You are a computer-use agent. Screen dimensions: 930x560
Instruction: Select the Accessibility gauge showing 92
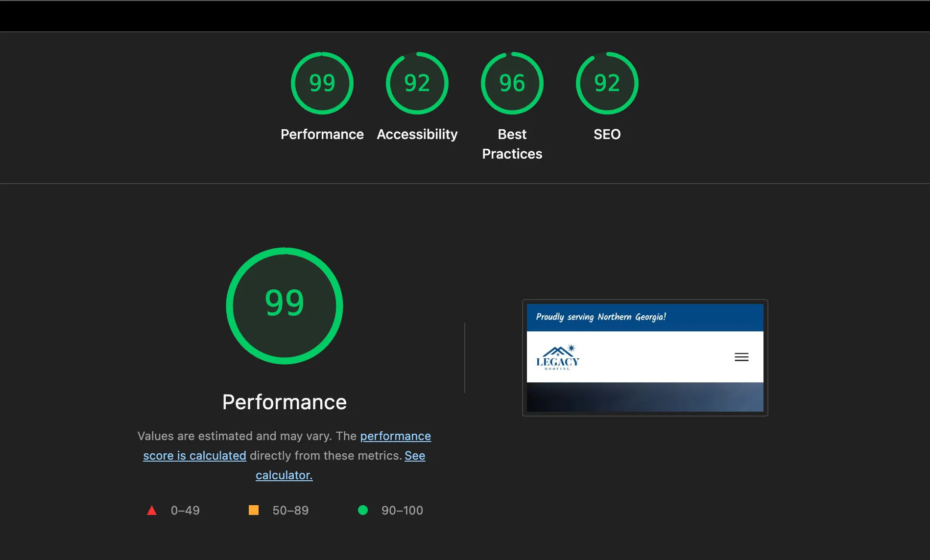click(417, 83)
